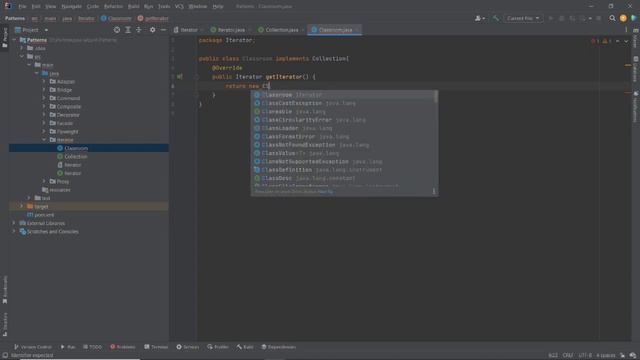
Task: Click the Run play icon in toolbar
Action: (x=551, y=18)
